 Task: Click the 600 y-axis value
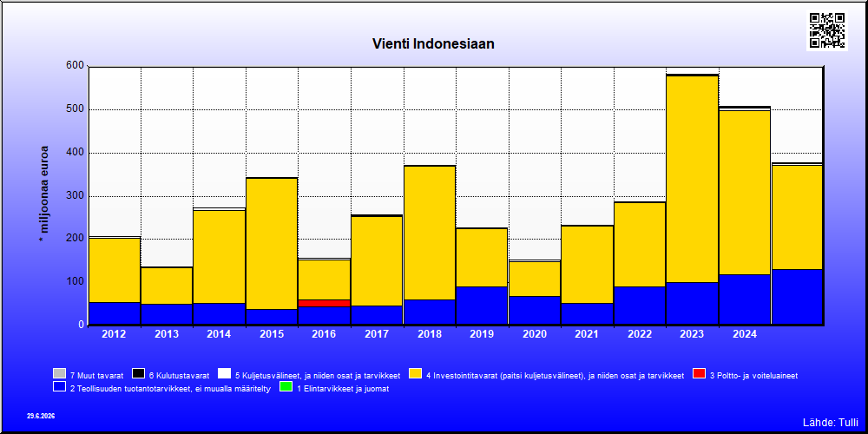[76, 67]
